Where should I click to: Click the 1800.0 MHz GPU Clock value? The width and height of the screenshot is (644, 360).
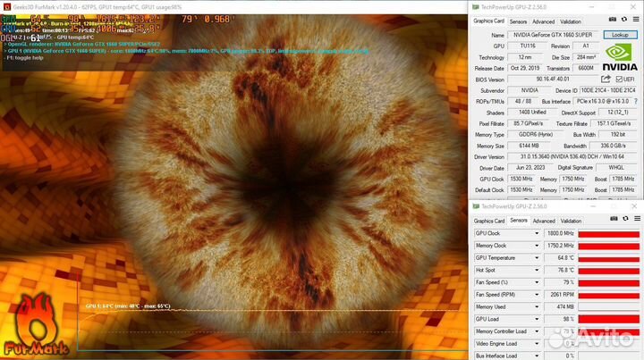click(x=559, y=233)
